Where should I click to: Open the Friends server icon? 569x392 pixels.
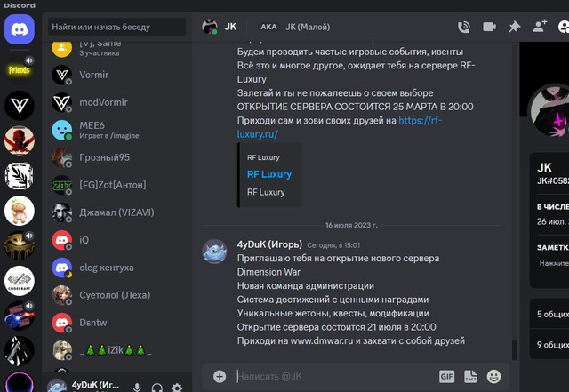20,69
